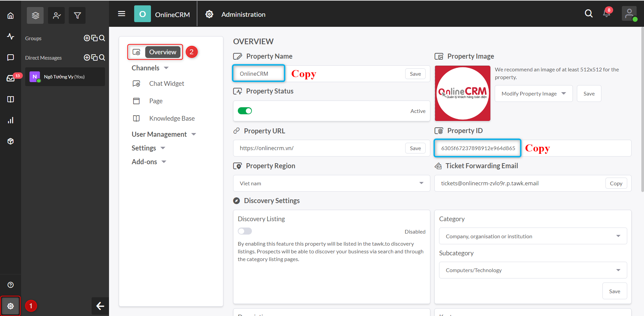Open the knowledge base book icon in sidebar
The height and width of the screenshot is (316, 644).
pyautogui.click(x=10, y=99)
